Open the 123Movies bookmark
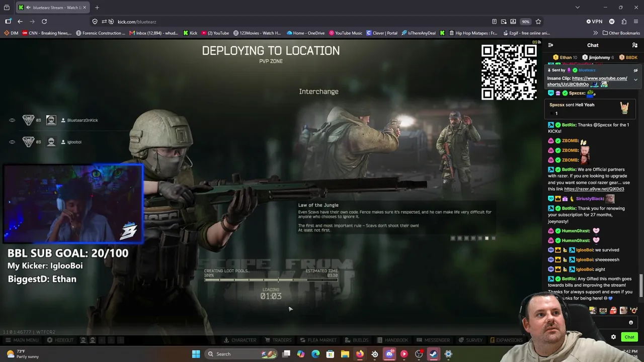 (x=257, y=33)
